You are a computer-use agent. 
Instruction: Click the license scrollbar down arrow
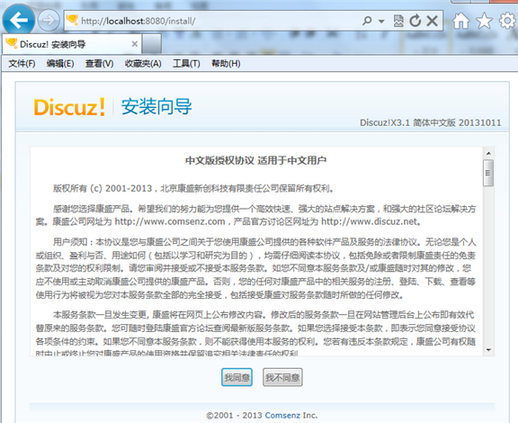click(x=488, y=350)
